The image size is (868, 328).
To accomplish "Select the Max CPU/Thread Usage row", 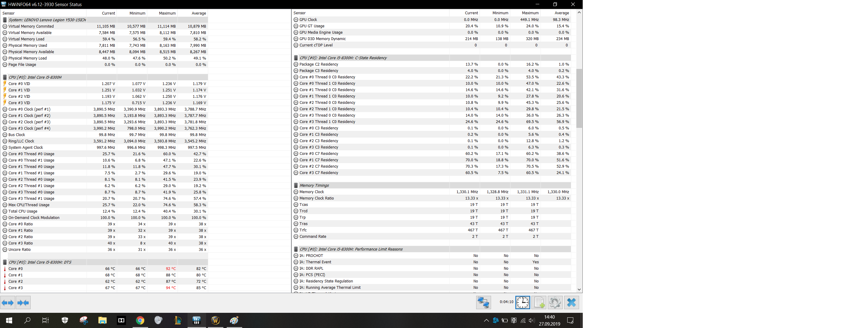I will [105, 205].
